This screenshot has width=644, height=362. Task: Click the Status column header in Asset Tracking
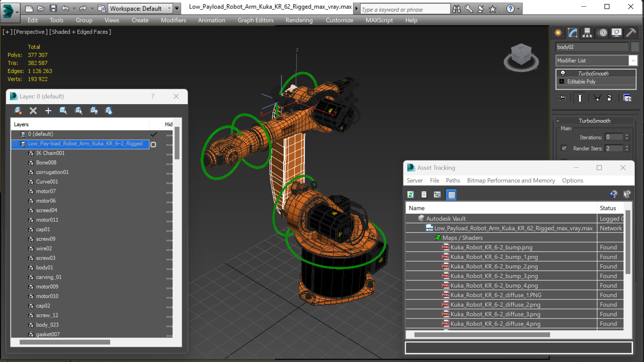pyautogui.click(x=610, y=208)
